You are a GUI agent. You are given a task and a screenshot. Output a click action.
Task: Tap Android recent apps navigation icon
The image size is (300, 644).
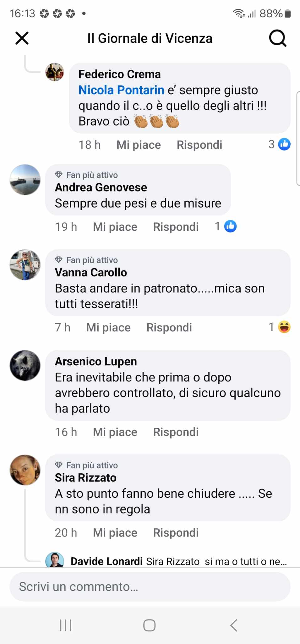[x=66, y=625]
